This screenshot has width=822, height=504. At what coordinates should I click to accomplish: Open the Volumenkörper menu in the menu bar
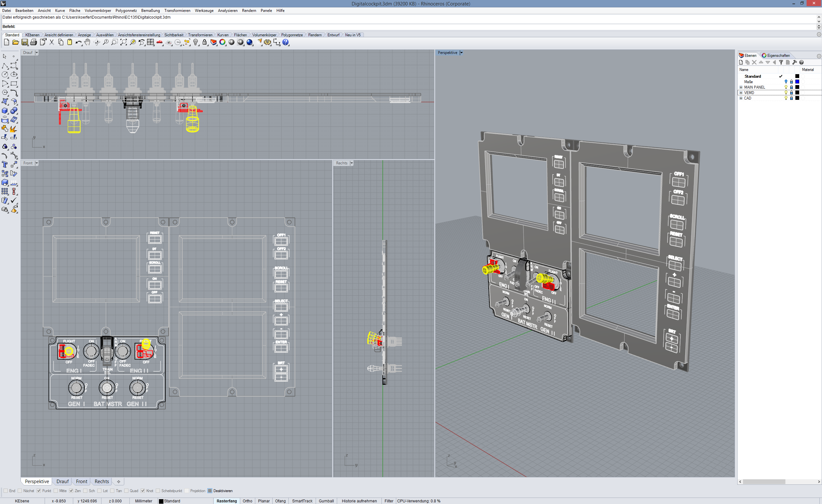click(98, 11)
